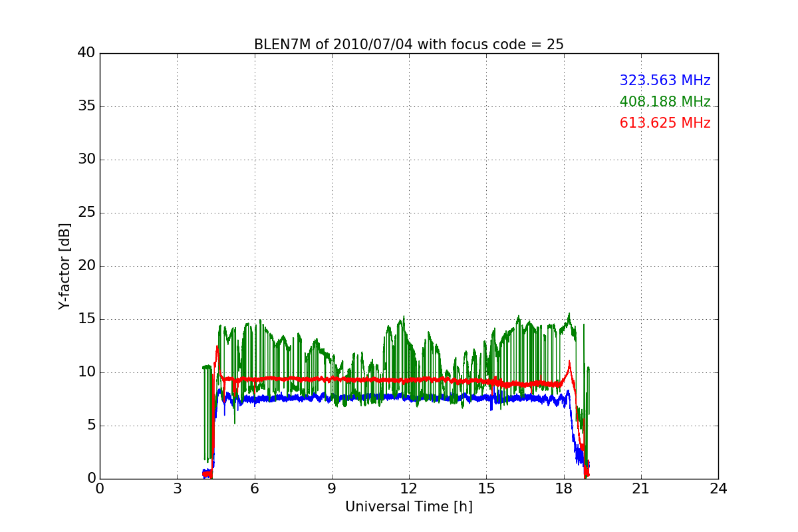
Task: Click the 'Y-factor [dB]' axis label
Action: 64,266
